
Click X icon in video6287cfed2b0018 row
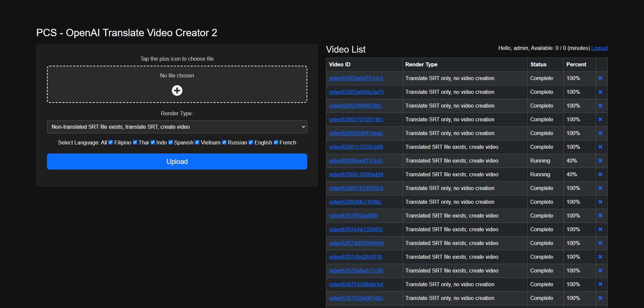point(600,257)
